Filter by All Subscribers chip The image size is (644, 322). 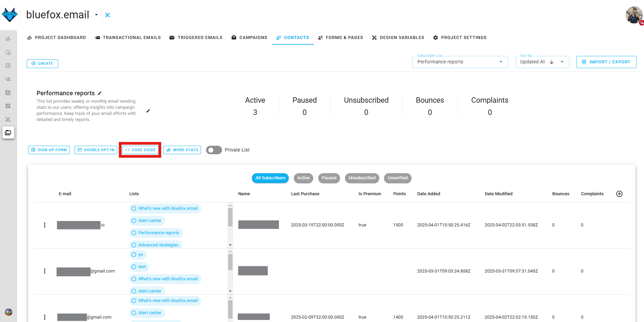coord(270,178)
